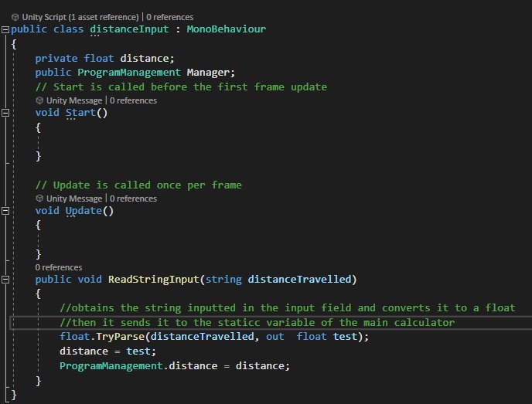Click comment '//obtains the string inputted...'
Viewport: 532px width, 404px height.
click(x=288, y=307)
